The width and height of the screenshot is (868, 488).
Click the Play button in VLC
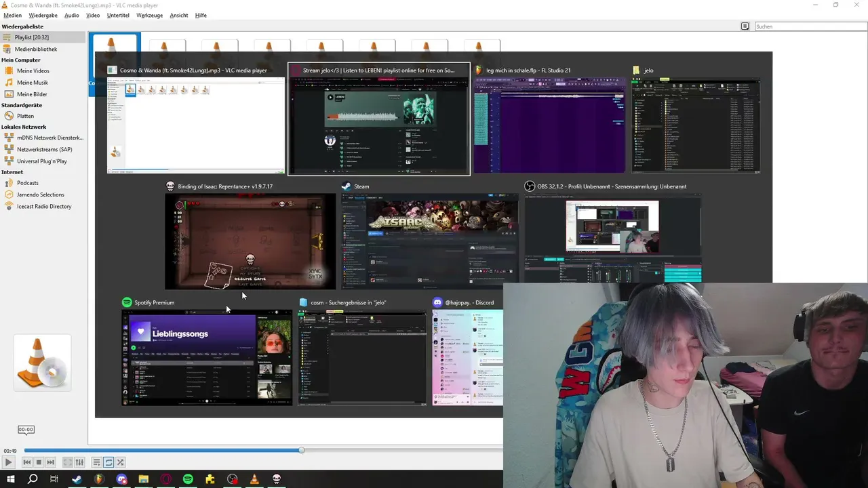tap(9, 462)
